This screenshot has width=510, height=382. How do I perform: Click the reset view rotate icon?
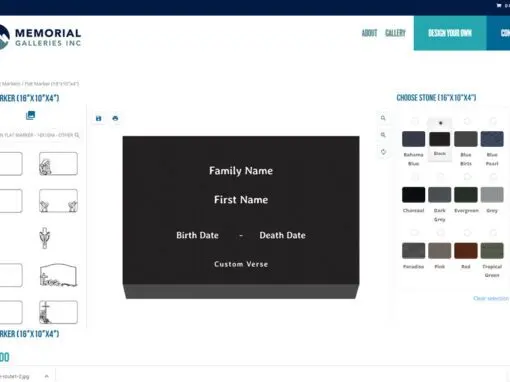pos(383,152)
